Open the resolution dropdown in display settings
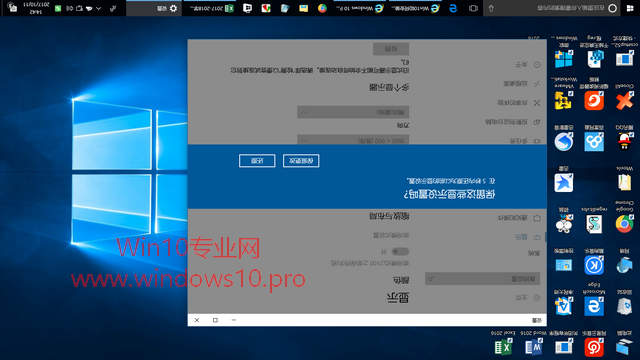Viewport: 640px width, 360px height. [353, 140]
